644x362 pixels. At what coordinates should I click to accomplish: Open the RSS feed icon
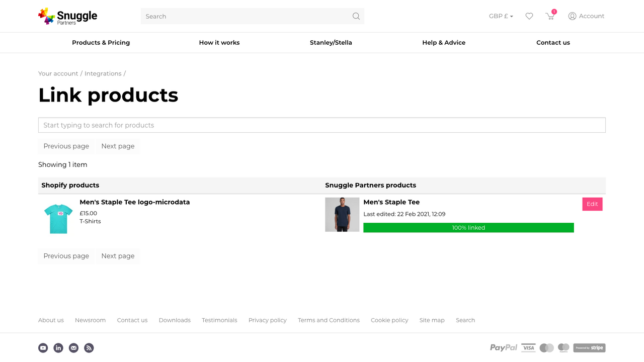point(89,347)
